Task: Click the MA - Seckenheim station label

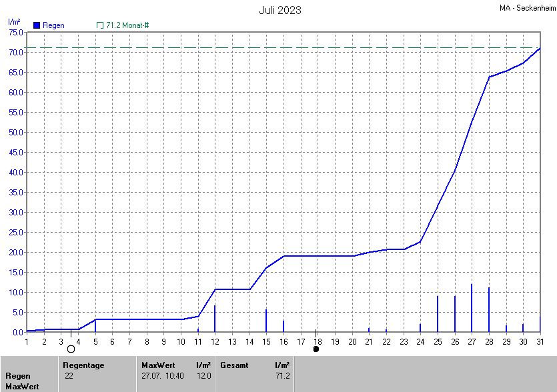Action: [x=526, y=9]
